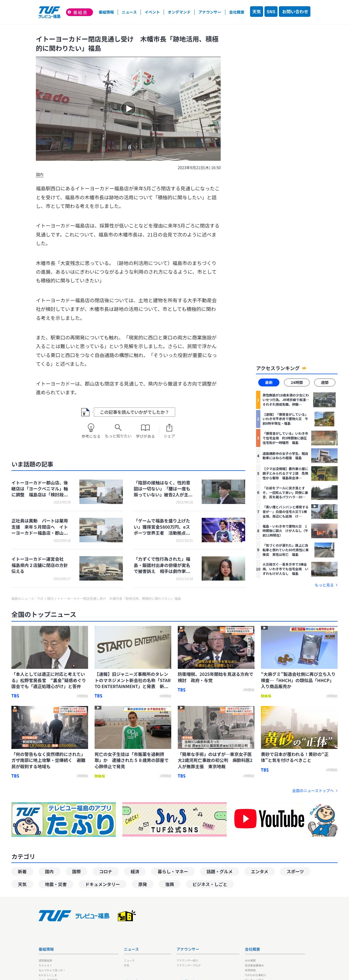This screenshot has width=349, height=980.
Task: Play the Ito-Yokado article video
Action: [128, 108]
